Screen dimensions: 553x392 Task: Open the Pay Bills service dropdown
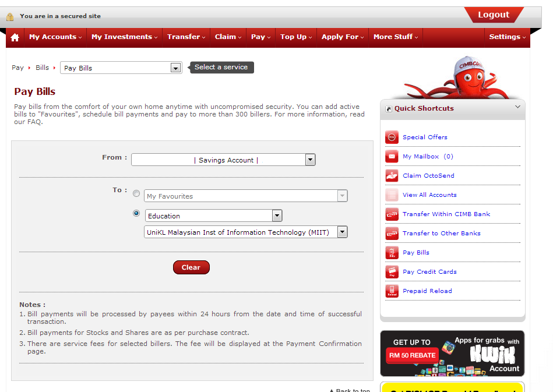[x=121, y=68]
